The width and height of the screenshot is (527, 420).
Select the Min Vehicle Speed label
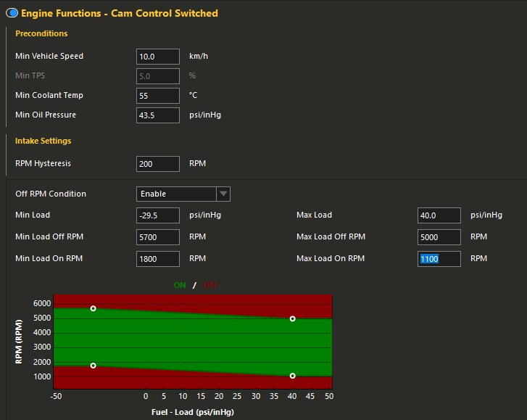tap(49, 56)
